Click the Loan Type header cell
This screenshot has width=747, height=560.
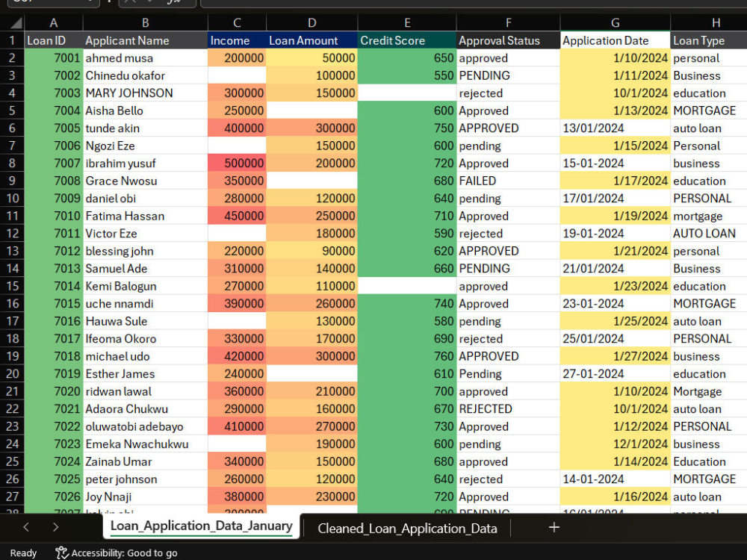point(709,40)
